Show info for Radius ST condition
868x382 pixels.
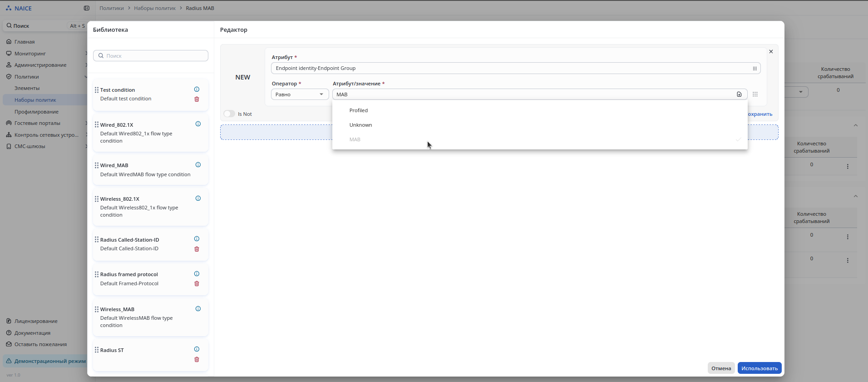[x=197, y=349]
